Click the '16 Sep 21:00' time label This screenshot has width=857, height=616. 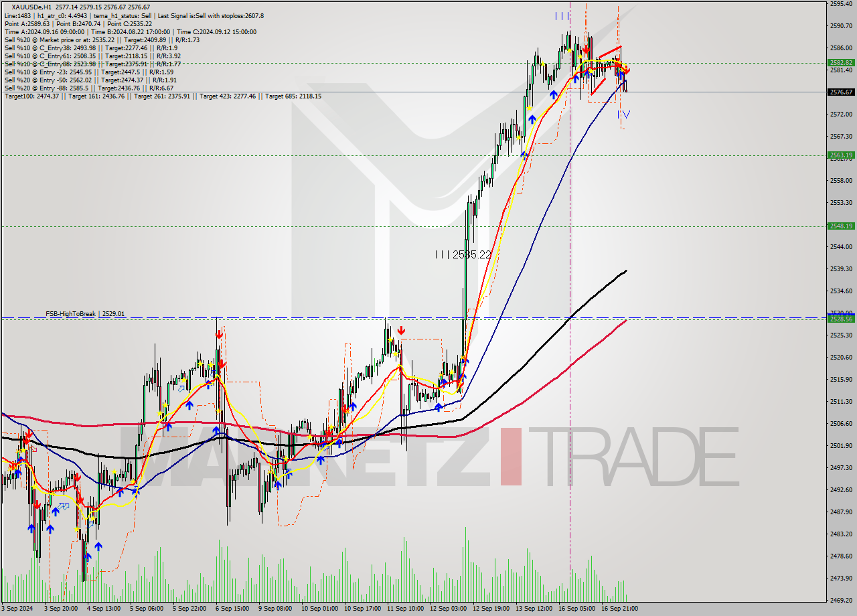(x=619, y=609)
